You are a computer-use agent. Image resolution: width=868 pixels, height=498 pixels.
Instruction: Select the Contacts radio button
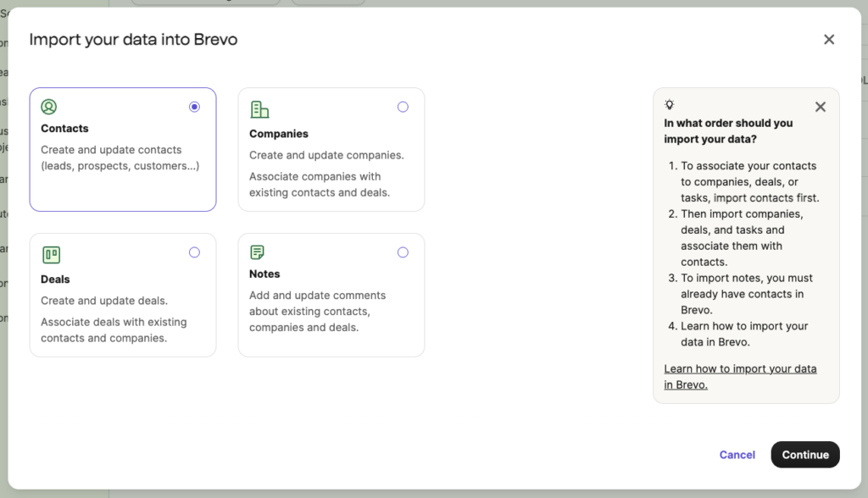coord(194,107)
